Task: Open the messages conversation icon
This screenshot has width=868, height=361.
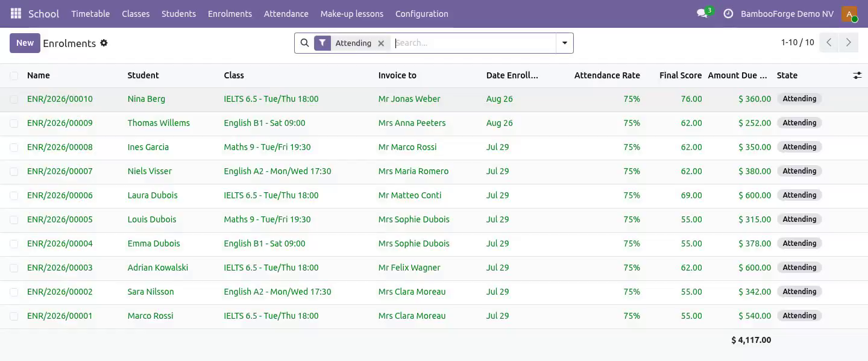Action: pyautogui.click(x=702, y=13)
